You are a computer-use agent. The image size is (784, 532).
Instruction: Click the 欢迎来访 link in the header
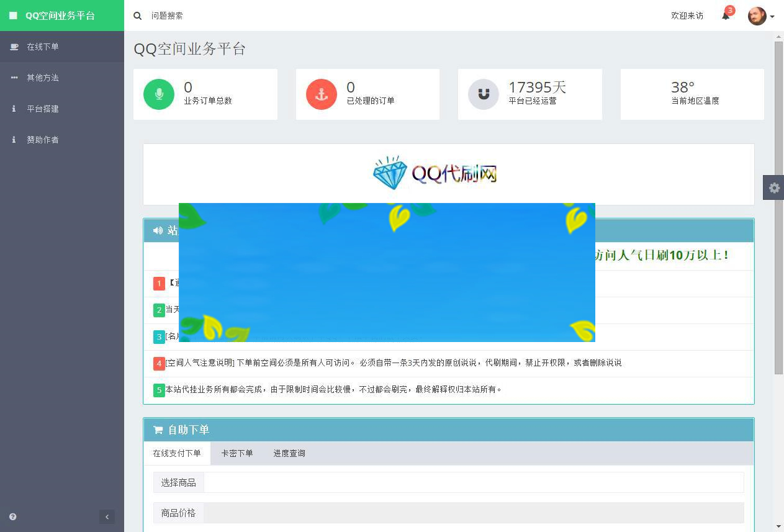(687, 16)
